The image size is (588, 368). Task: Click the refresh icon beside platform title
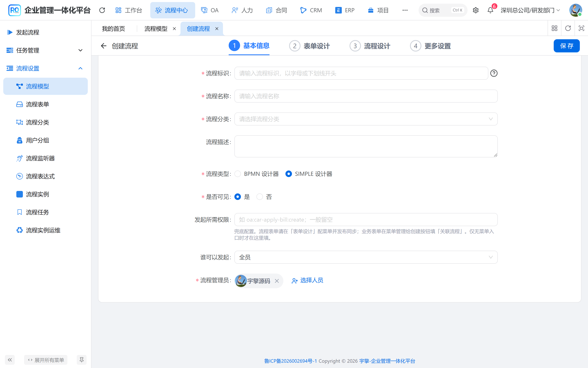click(102, 10)
